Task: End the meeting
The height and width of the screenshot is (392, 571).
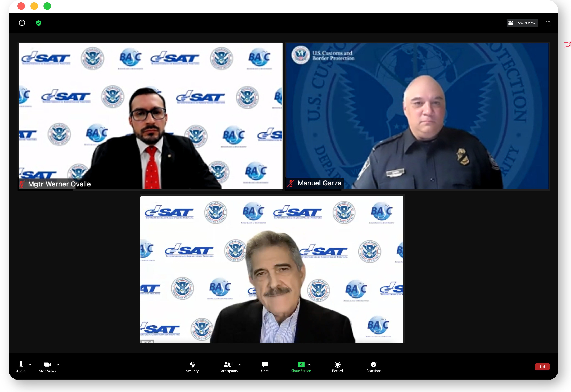Action: [542, 366]
